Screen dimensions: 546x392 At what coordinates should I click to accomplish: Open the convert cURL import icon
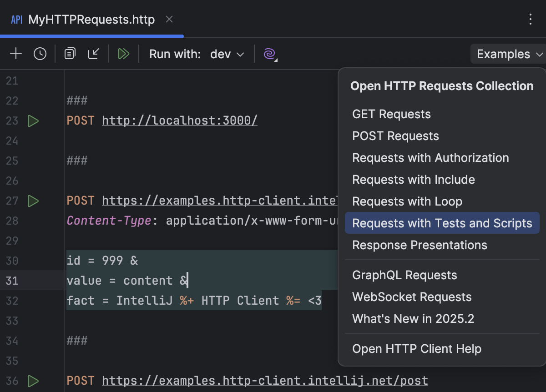pos(94,53)
